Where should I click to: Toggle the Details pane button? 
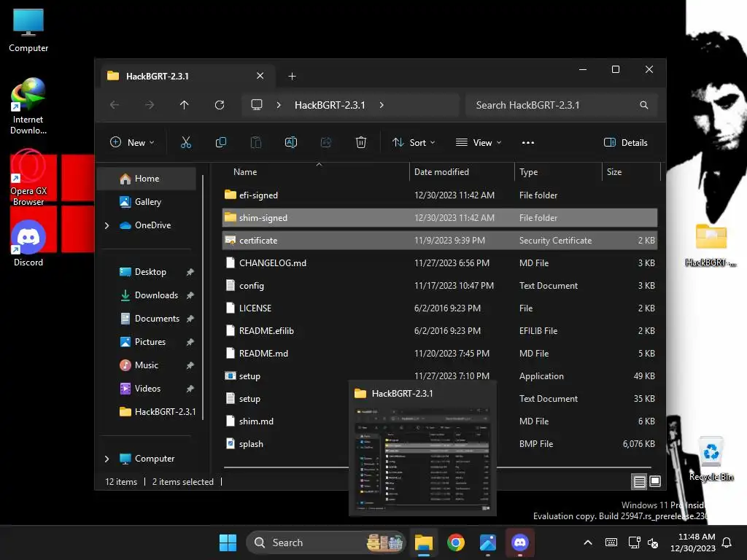(x=625, y=142)
